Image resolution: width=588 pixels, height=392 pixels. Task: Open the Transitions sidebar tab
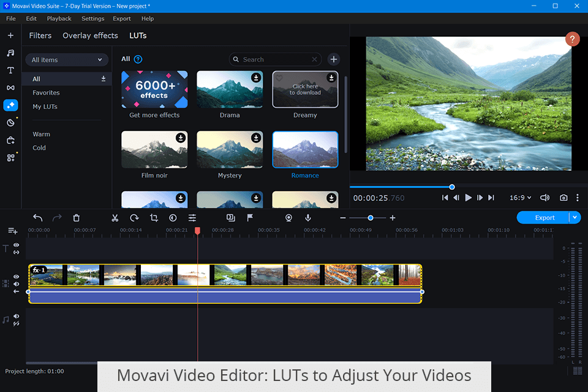(x=10, y=88)
